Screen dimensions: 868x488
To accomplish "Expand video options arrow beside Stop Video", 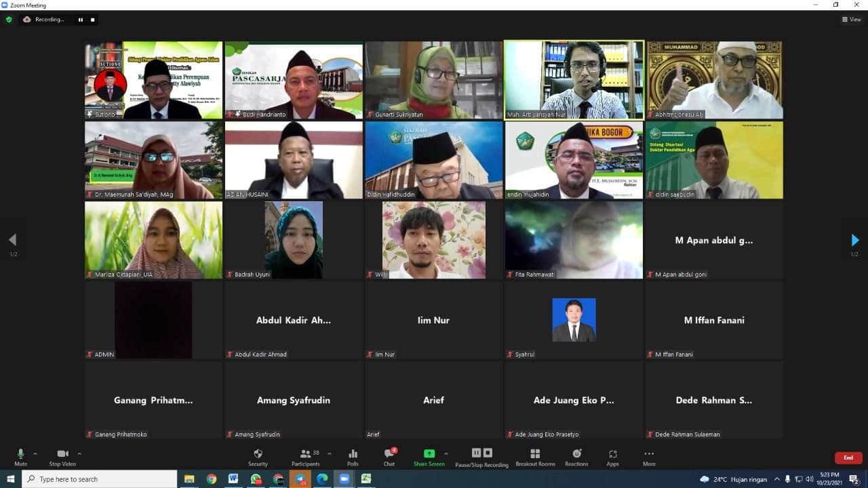I will (x=79, y=453).
